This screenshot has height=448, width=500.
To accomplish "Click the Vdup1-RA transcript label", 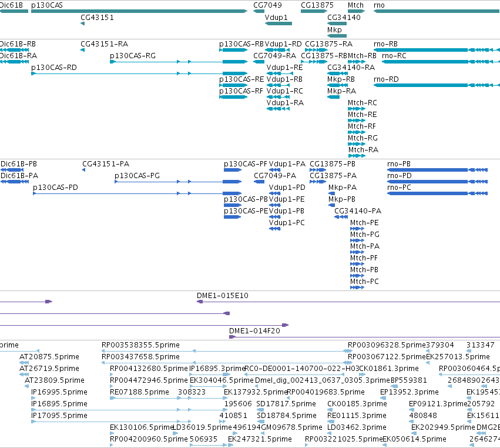I will 285,103.
